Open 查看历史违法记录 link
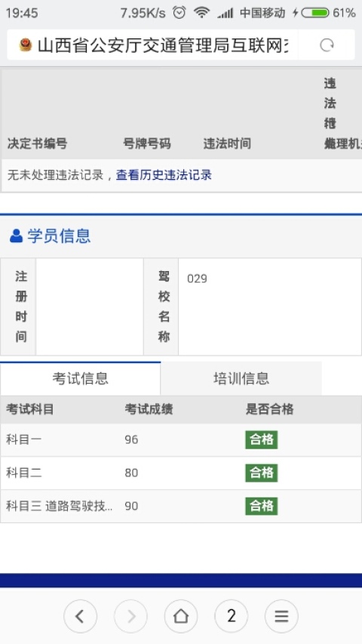Image resolution: width=362 pixels, height=644 pixels. pos(164,175)
